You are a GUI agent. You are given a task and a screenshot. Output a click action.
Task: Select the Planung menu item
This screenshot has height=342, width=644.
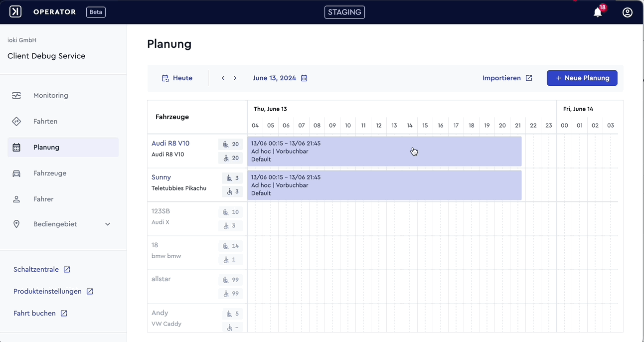point(63,147)
